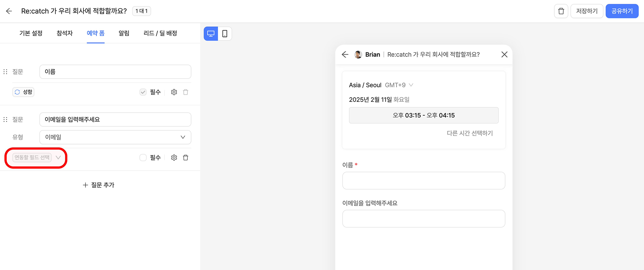Click the trash icon in the top bar

pyautogui.click(x=561, y=11)
